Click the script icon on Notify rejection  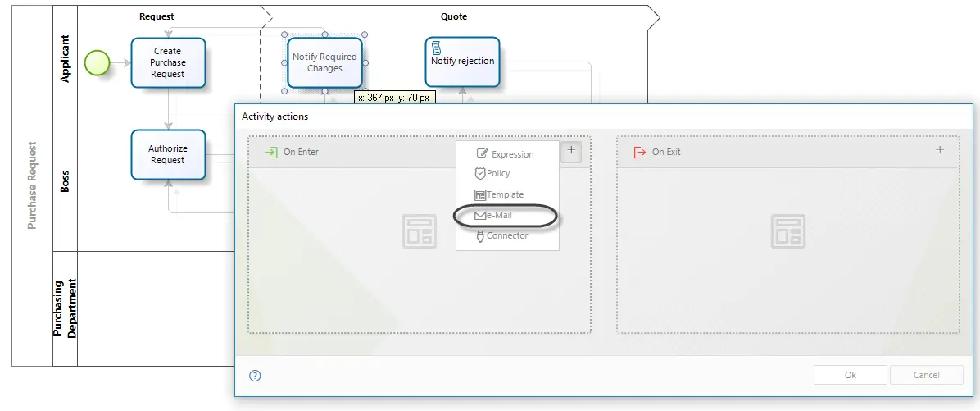click(437, 48)
